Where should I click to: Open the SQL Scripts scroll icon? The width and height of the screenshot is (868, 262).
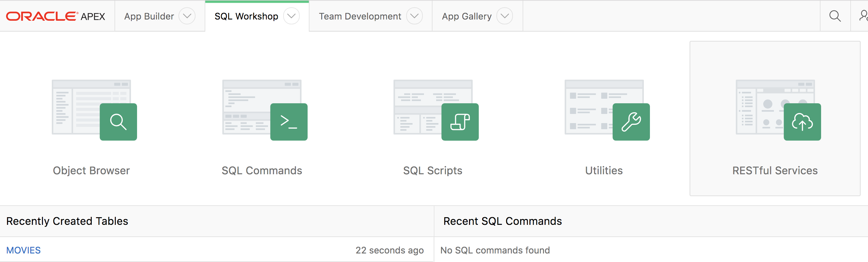(460, 122)
